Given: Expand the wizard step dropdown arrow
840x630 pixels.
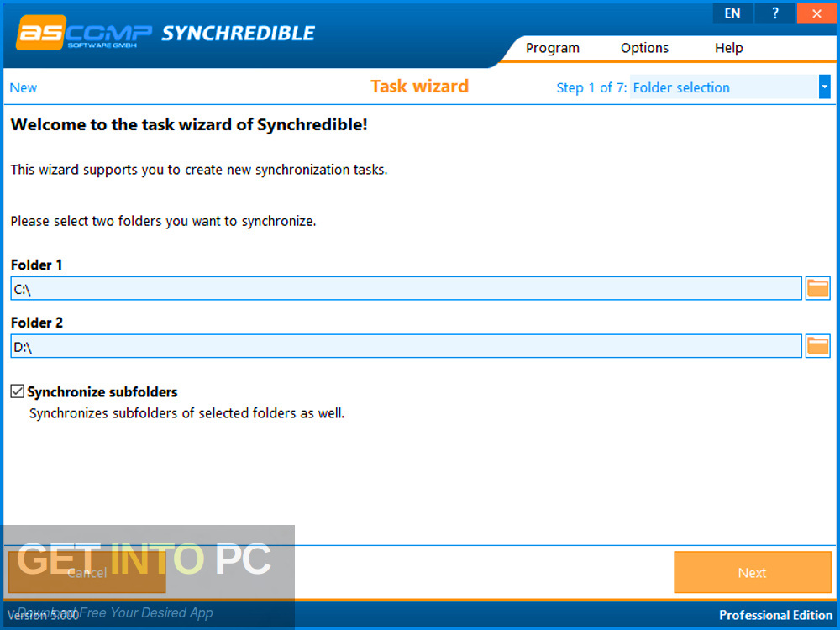Looking at the screenshot, I should 825,87.
